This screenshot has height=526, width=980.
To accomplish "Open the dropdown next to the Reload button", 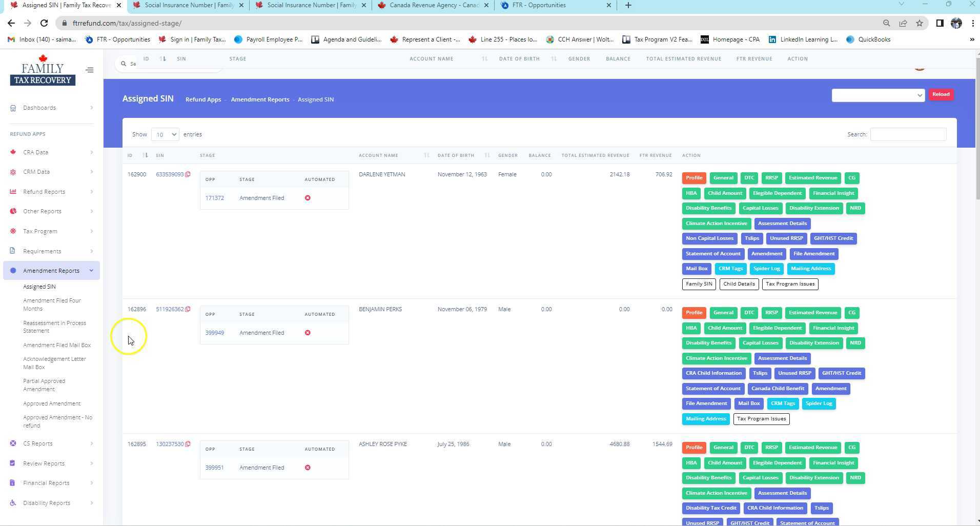I will 877,95.
